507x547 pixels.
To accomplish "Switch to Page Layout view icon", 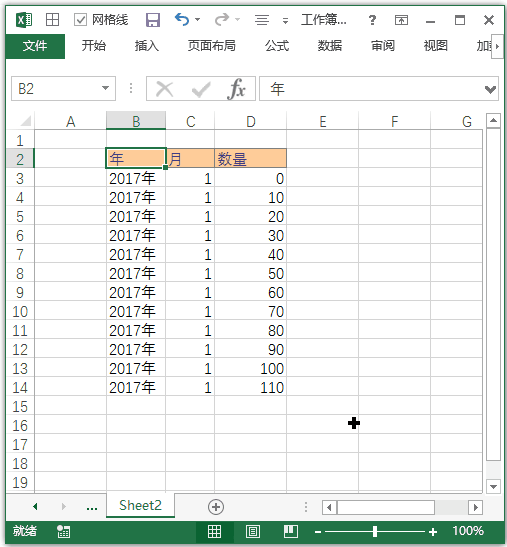I will pos(253,531).
